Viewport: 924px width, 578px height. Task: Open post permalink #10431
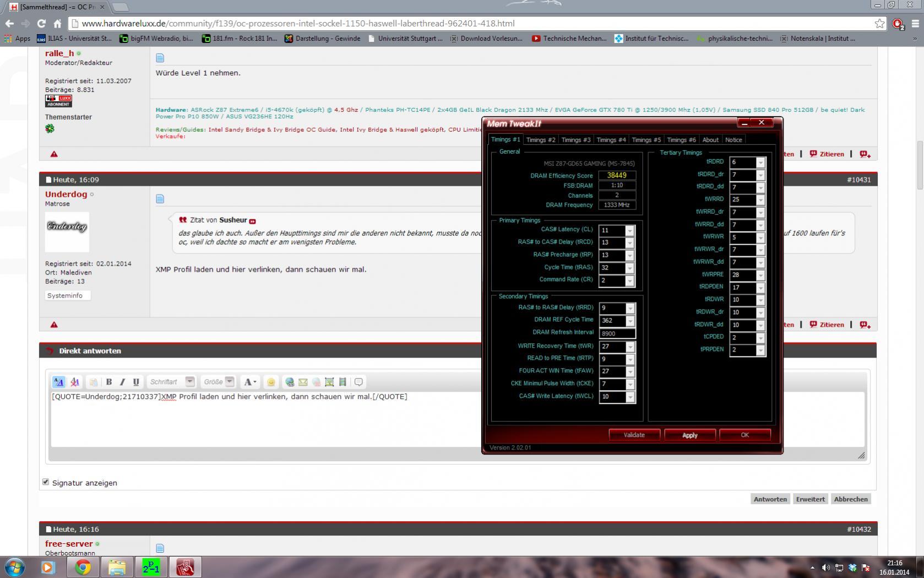click(x=859, y=180)
